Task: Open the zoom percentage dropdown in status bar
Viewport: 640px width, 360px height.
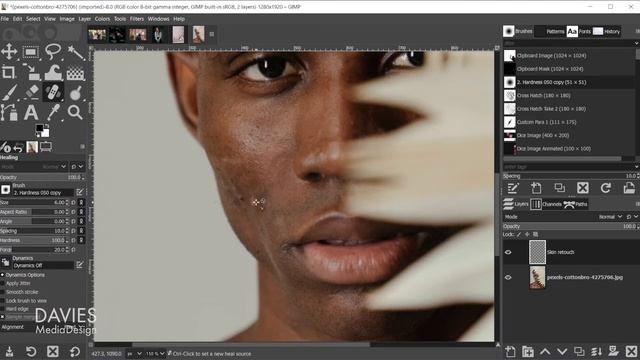Action: pyautogui.click(x=155, y=353)
